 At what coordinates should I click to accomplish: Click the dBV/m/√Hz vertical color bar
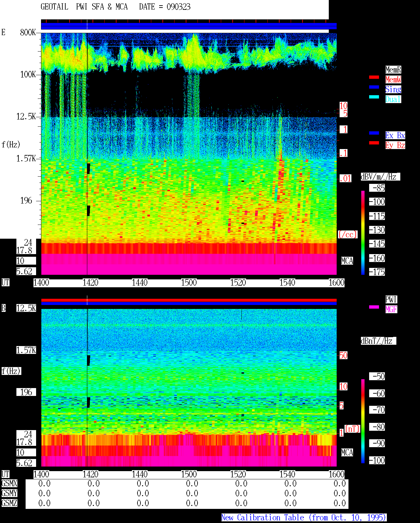363,232
